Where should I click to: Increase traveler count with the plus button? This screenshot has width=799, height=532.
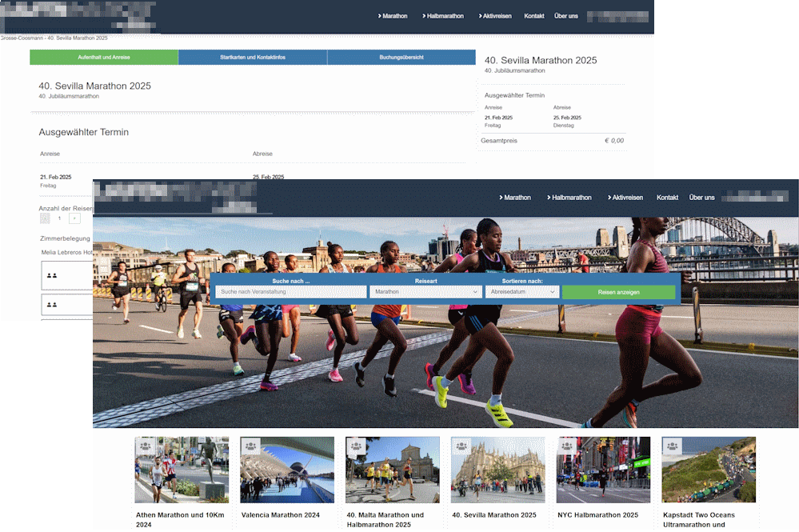click(74, 218)
